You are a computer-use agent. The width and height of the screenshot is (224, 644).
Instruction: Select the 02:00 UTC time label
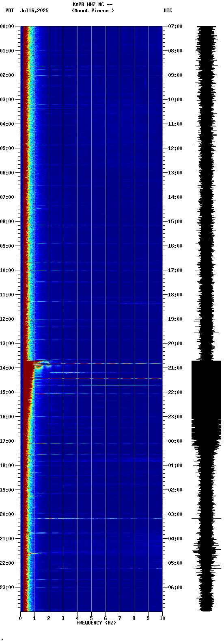(175, 490)
